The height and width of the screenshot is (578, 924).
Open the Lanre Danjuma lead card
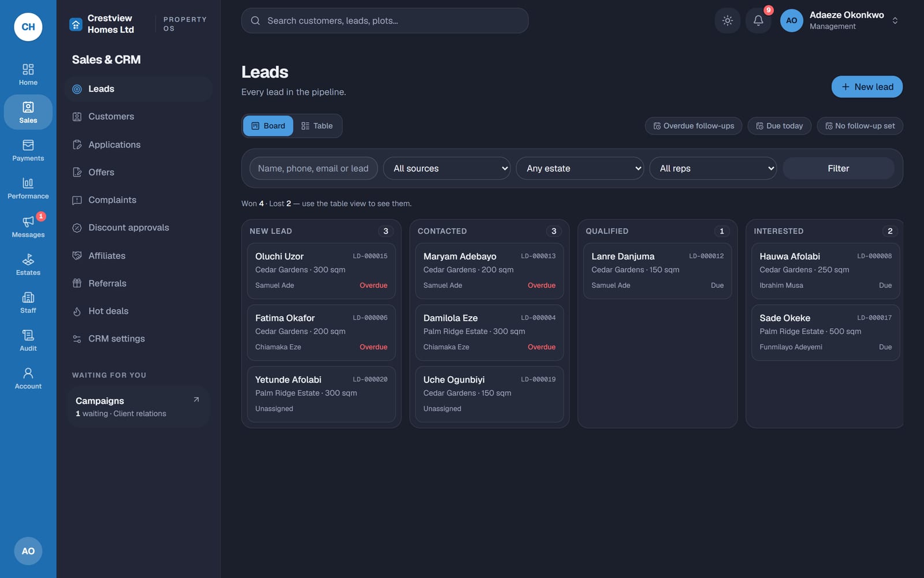tap(657, 271)
